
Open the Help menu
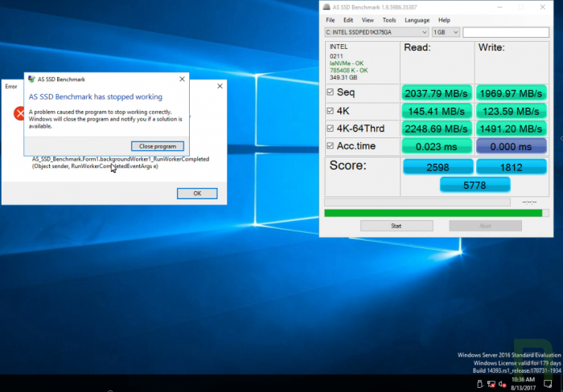coord(444,20)
